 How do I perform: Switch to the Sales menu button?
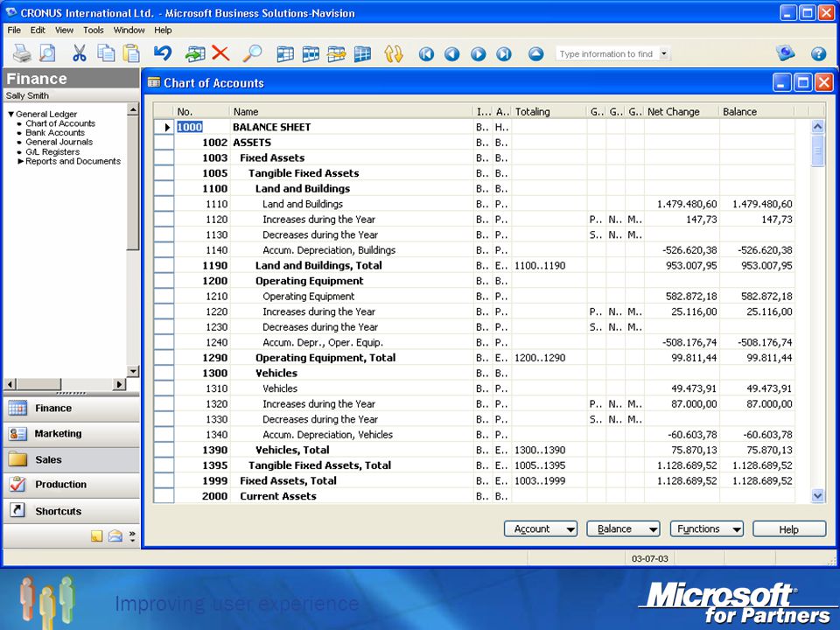click(72, 459)
